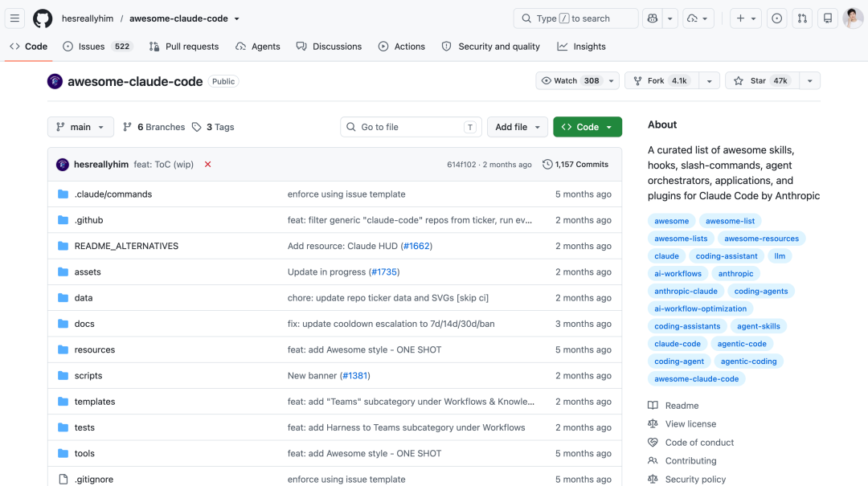Open the README_ALTERNATIVES folder
Viewport: 868px width, 486px height.
click(126, 246)
